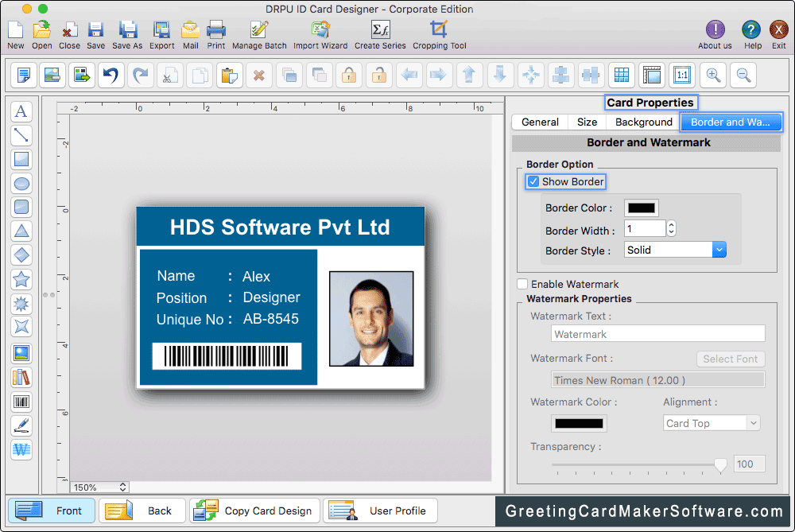Click the Close document icon

point(69,30)
